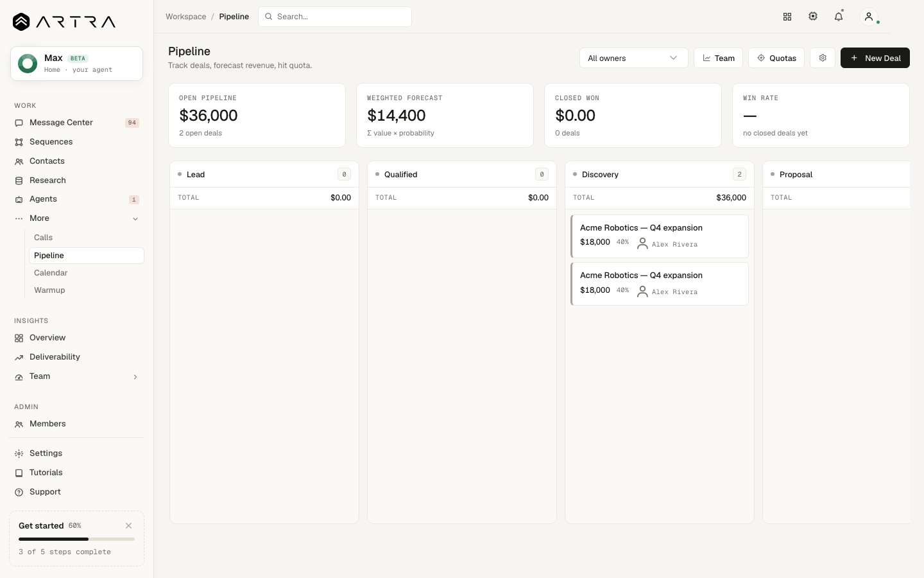The image size is (924, 578).
Task: Click the Agents 1 badge
Action: 134,200
